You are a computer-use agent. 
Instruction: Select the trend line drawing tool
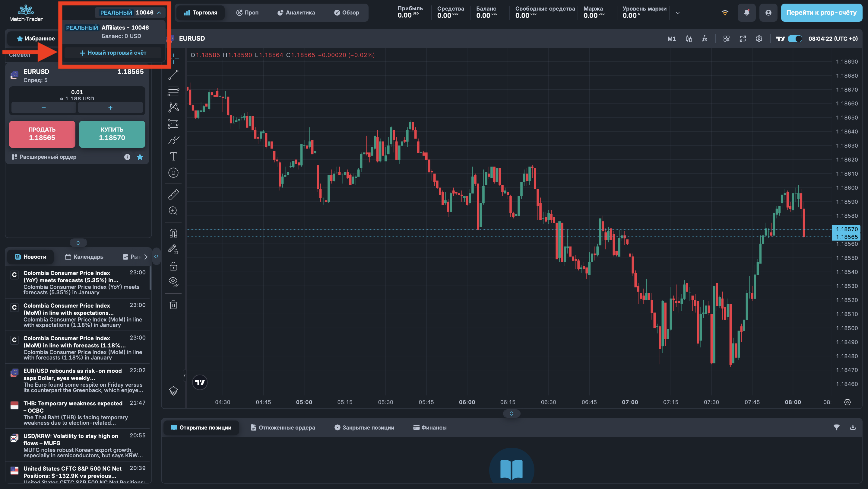[x=173, y=75]
